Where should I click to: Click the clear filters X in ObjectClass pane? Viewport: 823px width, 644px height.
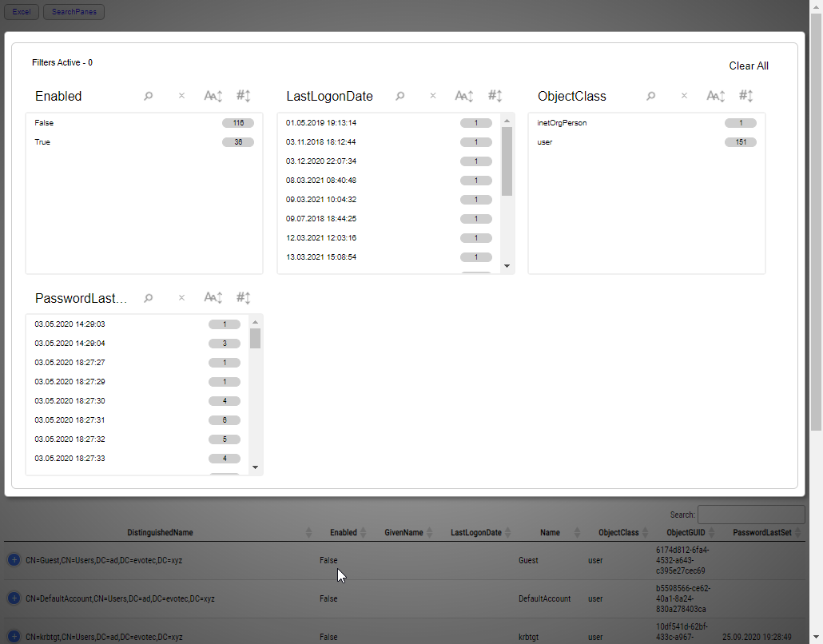click(x=684, y=95)
